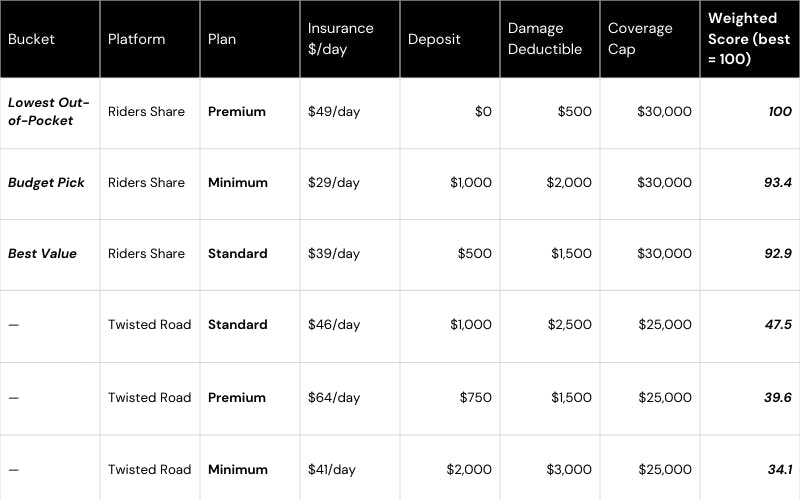This screenshot has height=500, width=800.
Task: Click the $49/day insurance cell
Action: [334, 112]
